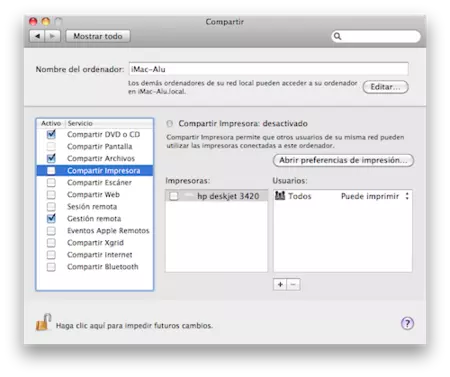This screenshot has height=377, width=450.
Task: Click the plus button under Usuarios
Action: click(280, 284)
